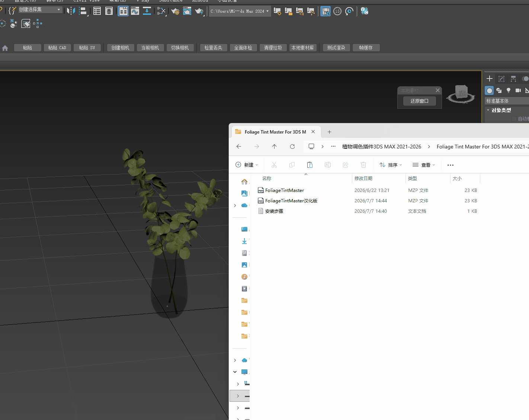Open the 标准基本体 primitives dropdown
Image resolution: width=529 pixels, height=420 pixels.
pos(507,101)
